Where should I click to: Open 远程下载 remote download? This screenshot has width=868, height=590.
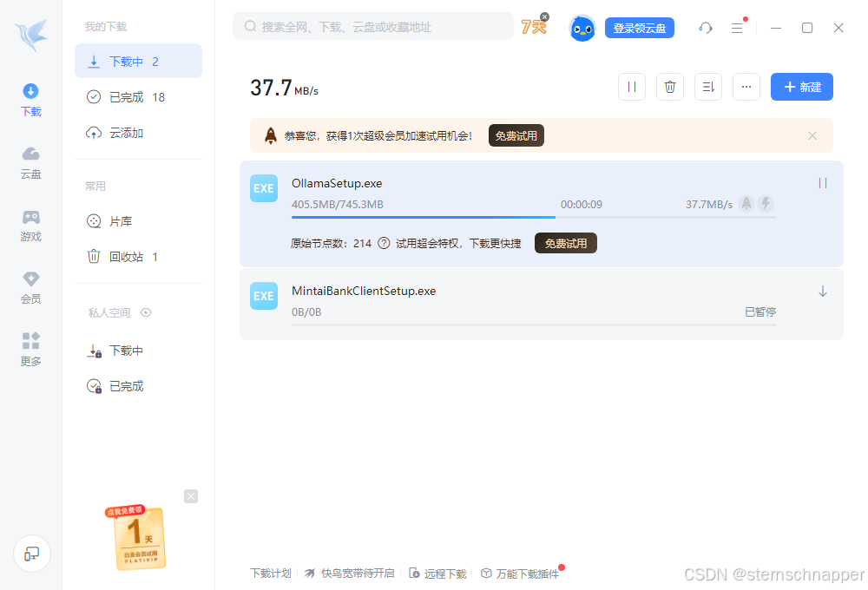[437, 574]
